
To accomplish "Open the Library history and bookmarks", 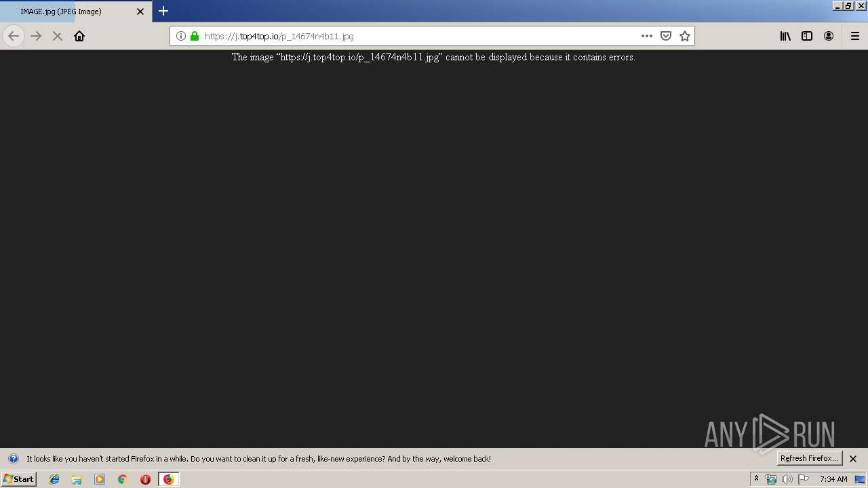I will [785, 36].
